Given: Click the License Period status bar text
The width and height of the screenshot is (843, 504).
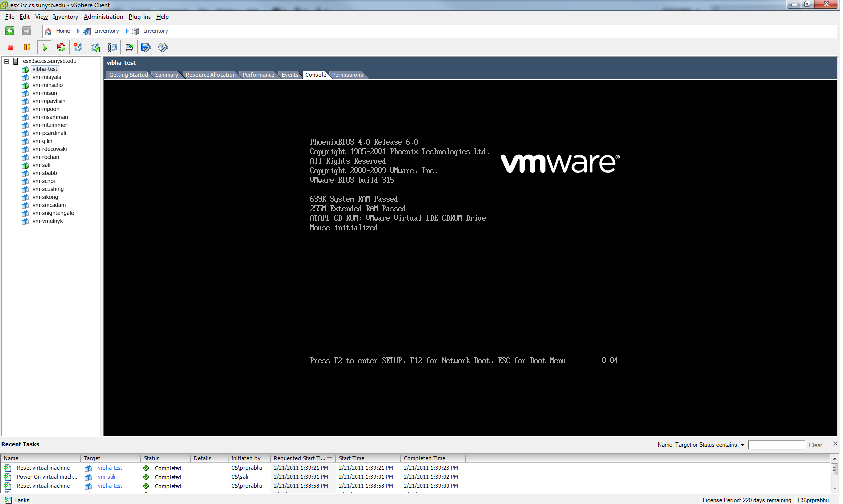Looking at the screenshot, I should coord(746,500).
